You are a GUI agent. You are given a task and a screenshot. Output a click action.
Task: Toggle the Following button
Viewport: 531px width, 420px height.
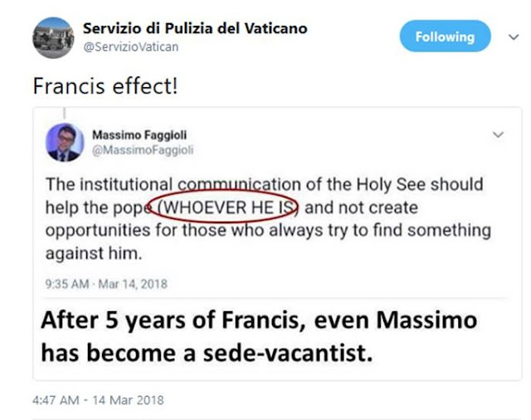coord(445,37)
